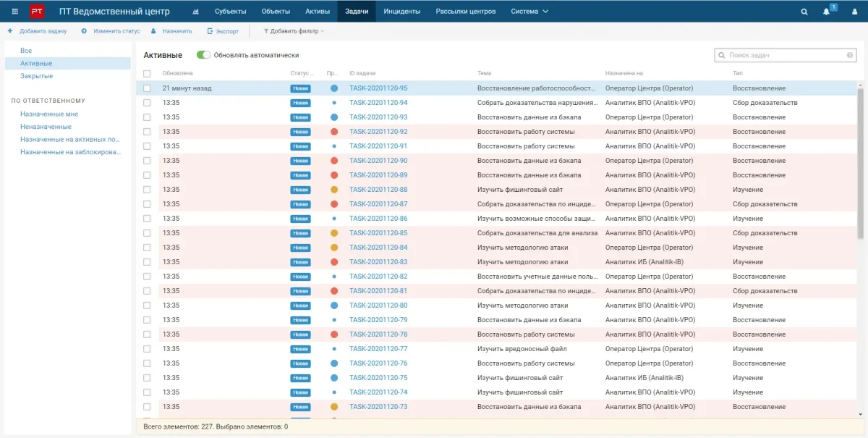Check the select-all checkbox in table header

tap(148, 73)
